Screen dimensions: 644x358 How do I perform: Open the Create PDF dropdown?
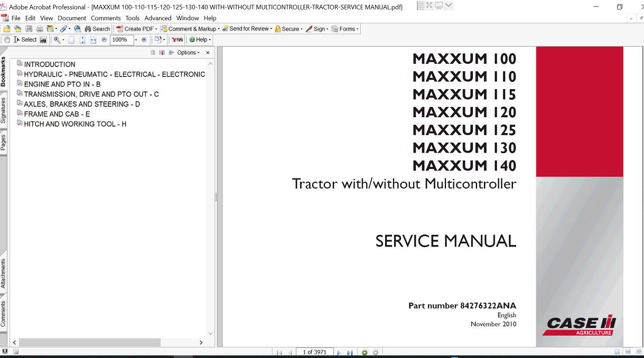137,29
